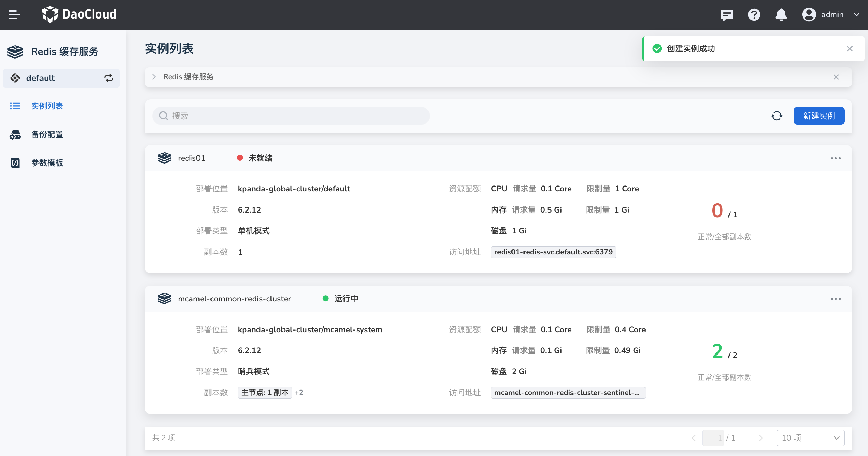Go to 参数模板 in the sidebar
868x456 pixels.
pos(47,163)
